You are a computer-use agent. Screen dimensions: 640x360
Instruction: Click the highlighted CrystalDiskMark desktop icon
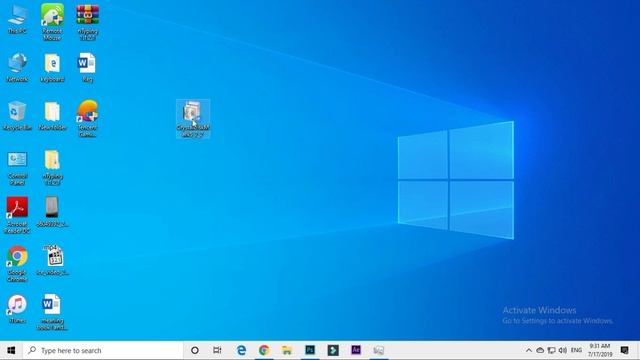(193, 119)
